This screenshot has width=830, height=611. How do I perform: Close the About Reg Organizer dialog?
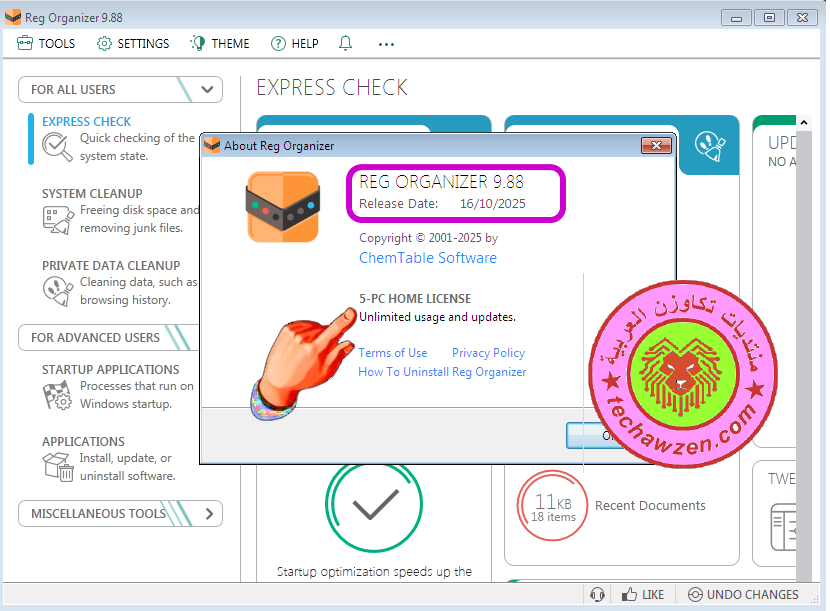(656, 146)
